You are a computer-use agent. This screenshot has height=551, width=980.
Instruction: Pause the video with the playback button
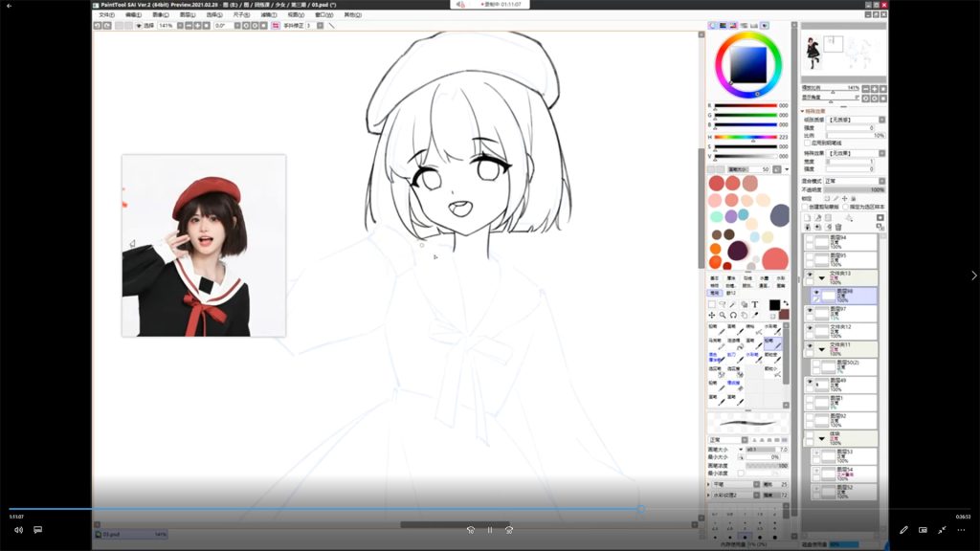[489, 529]
